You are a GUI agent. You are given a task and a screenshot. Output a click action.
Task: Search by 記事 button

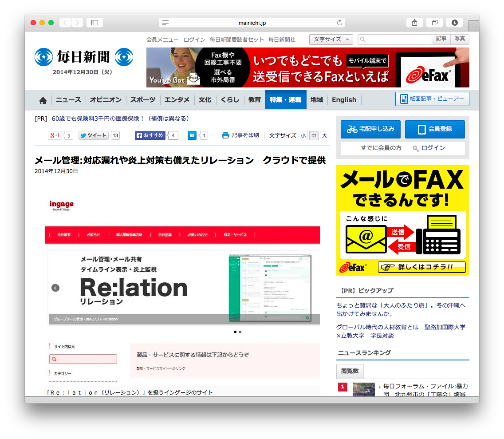click(x=441, y=39)
